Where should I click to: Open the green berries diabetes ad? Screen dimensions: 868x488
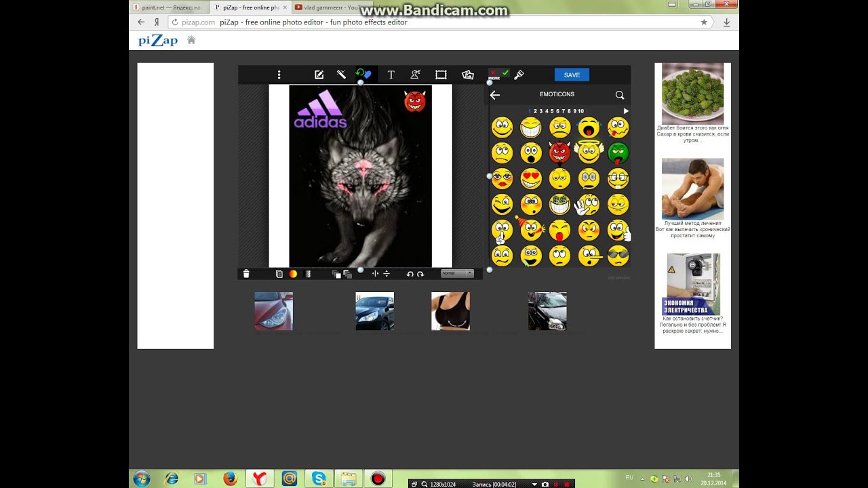coord(692,94)
